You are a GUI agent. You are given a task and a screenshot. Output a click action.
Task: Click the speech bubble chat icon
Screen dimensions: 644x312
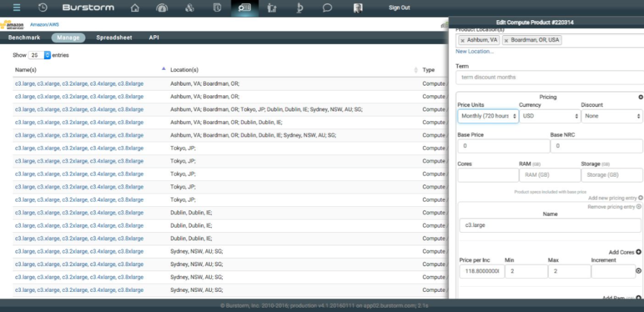[327, 8]
